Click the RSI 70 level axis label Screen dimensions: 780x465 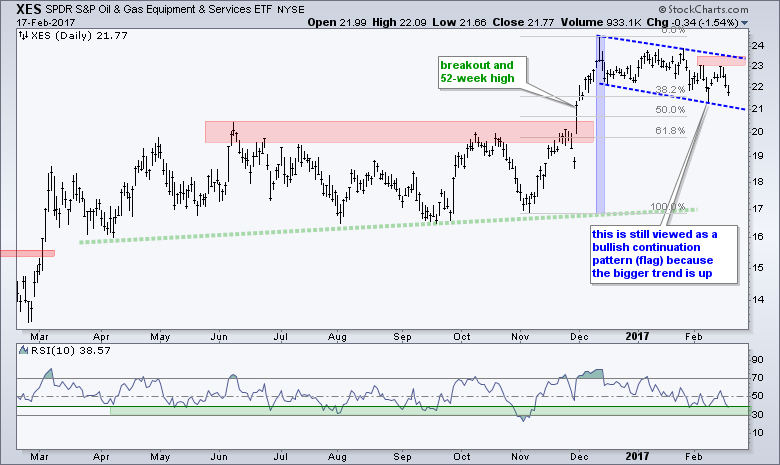(758, 378)
